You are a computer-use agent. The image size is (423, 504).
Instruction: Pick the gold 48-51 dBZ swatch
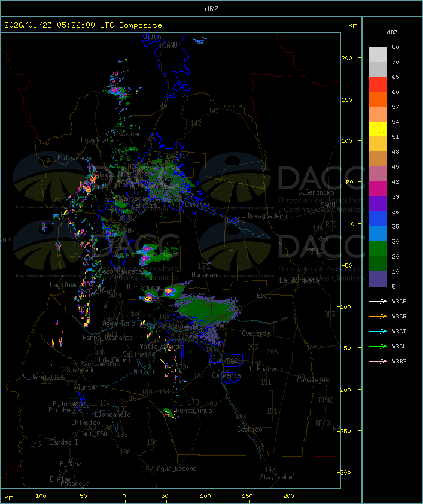click(378, 144)
